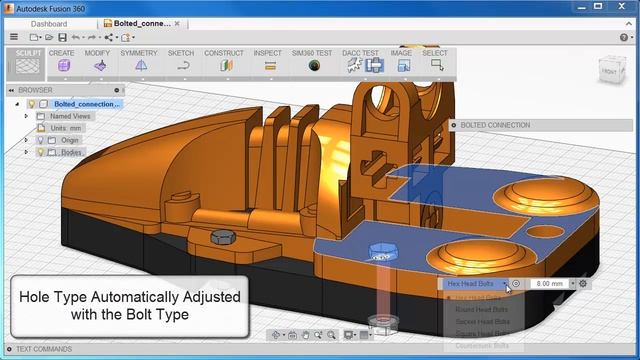The height and width of the screenshot is (360, 640).
Task: Select the Construct plane icon
Action: 226,65
